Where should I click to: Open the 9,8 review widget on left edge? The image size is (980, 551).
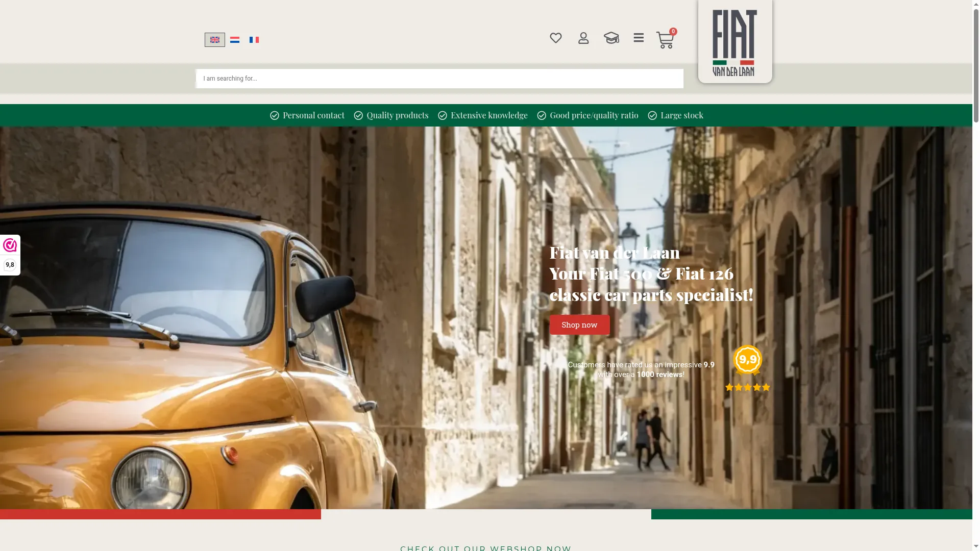pyautogui.click(x=10, y=255)
